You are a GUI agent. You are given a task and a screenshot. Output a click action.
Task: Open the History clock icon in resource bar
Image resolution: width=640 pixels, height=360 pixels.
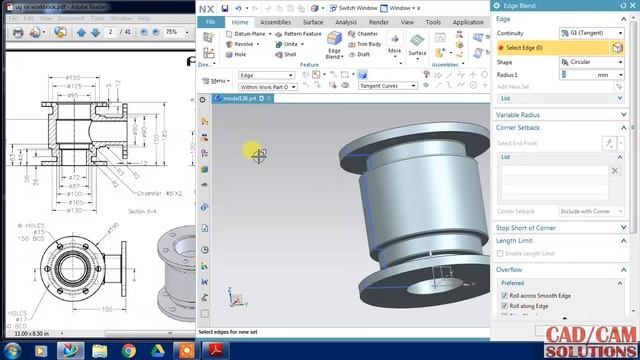tap(205, 250)
